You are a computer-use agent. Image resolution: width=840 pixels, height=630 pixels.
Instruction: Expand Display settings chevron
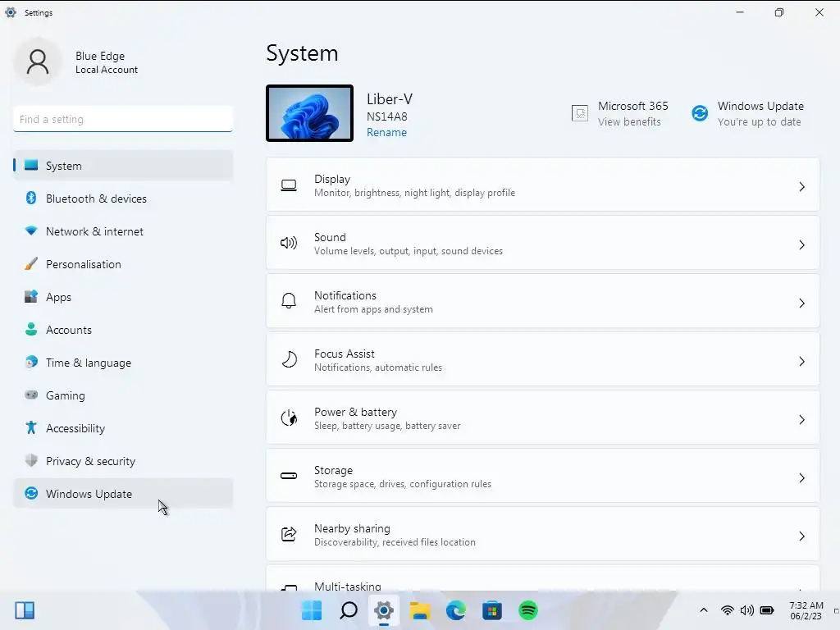point(802,186)
